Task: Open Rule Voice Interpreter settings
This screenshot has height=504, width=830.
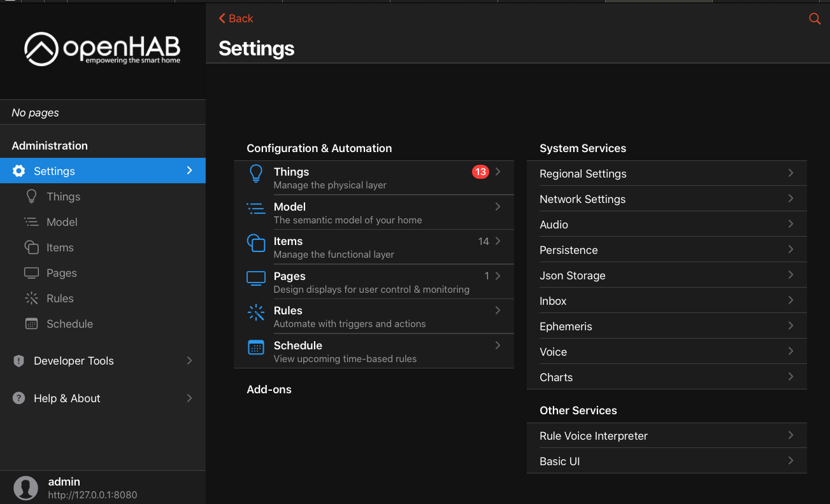Action: tap(593, 436)
